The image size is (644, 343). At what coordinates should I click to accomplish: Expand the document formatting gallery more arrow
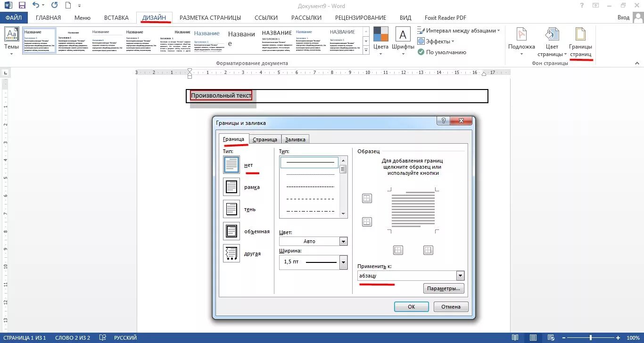366,50
